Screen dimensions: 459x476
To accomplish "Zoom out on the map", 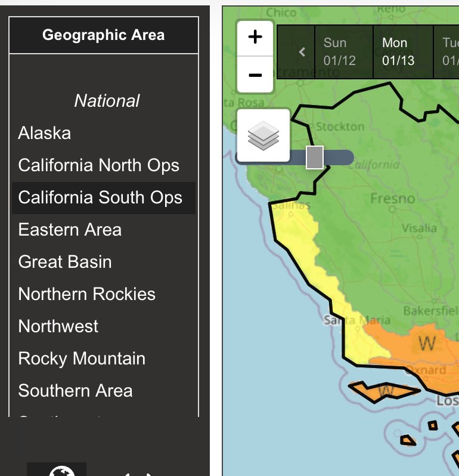I will pos(255,75).
